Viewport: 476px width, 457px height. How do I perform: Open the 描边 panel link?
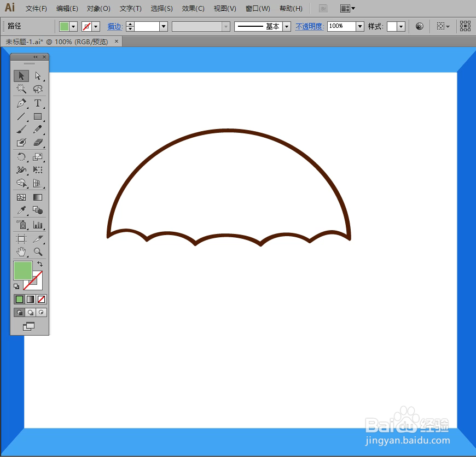click(115, 26)
